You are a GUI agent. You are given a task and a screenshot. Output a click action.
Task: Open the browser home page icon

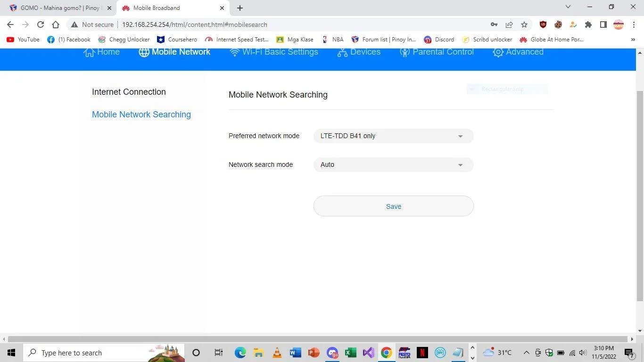(x=56, y=25)
